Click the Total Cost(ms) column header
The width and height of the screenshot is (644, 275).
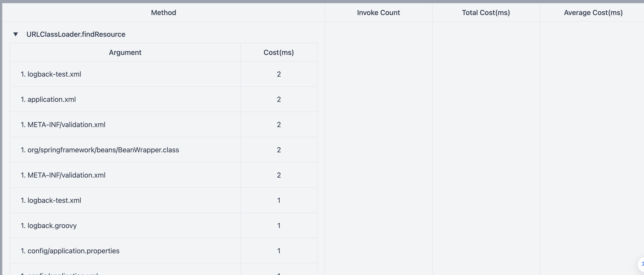486,13
